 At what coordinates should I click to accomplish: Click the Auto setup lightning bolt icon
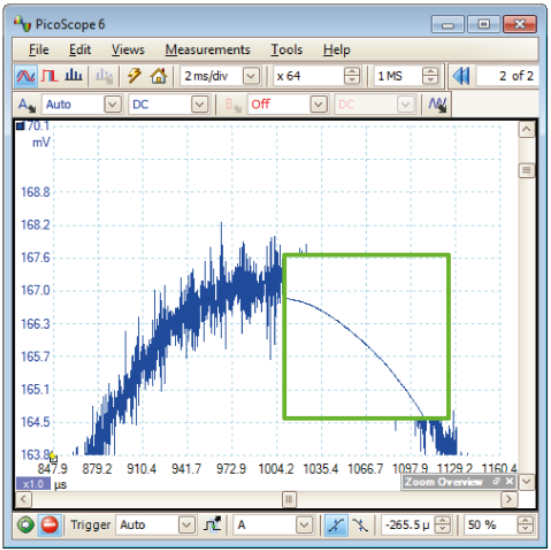pos(134,76)
